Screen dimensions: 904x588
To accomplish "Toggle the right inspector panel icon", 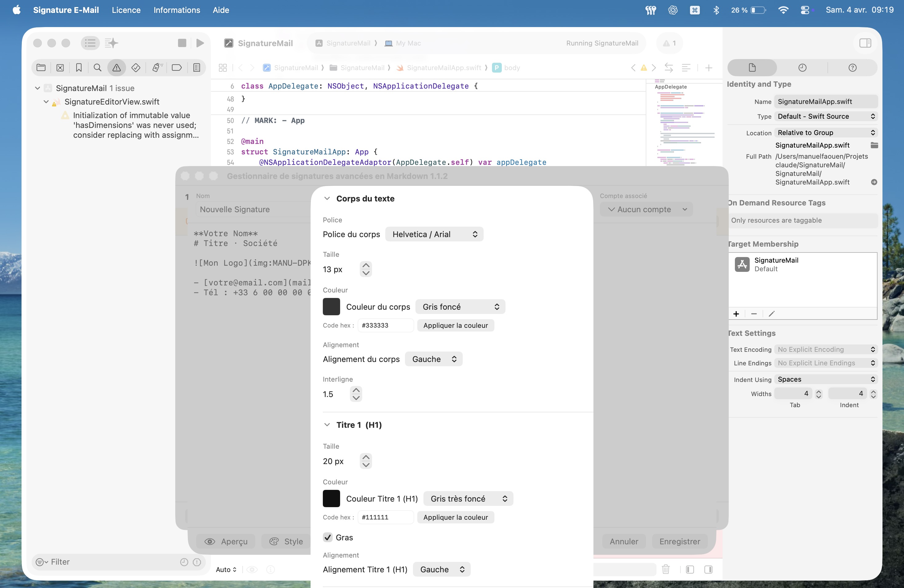I will tap(865, 43).
